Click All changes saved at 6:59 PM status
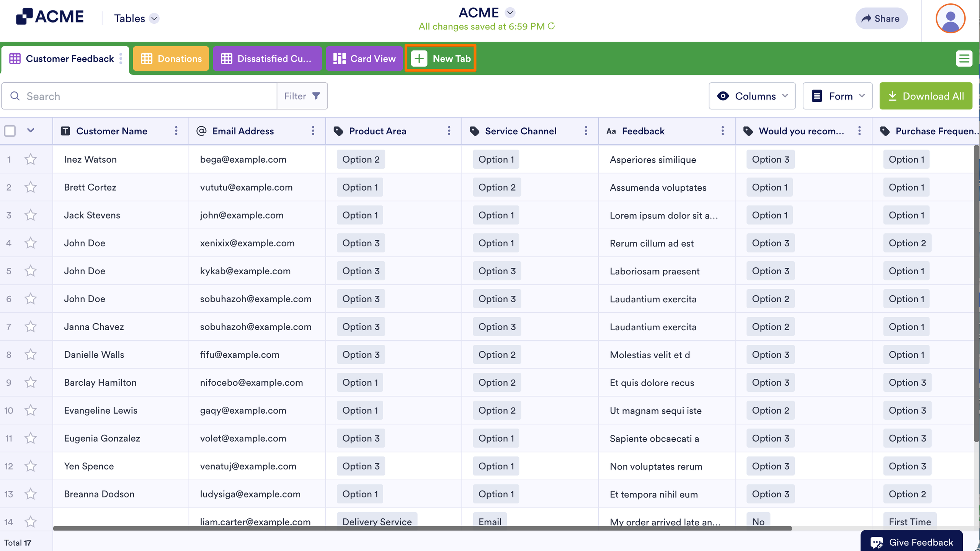This screenshot has width=980, height=551. [481, 26]
